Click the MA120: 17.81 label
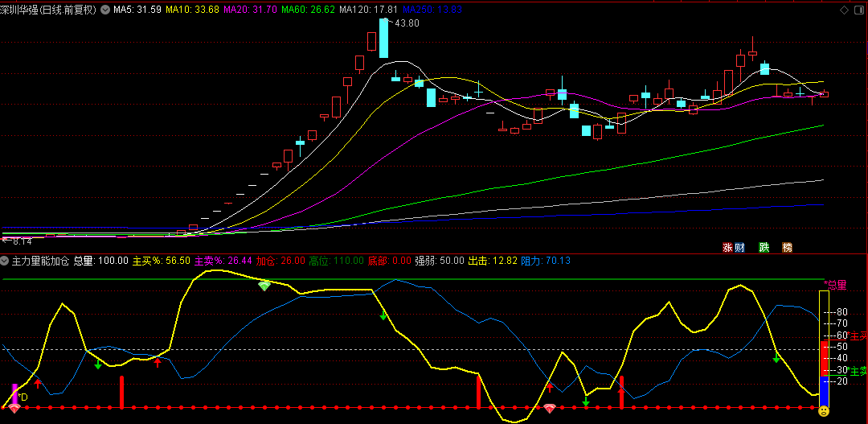Screen dimensions: 868x424 (x=368, y=10)
